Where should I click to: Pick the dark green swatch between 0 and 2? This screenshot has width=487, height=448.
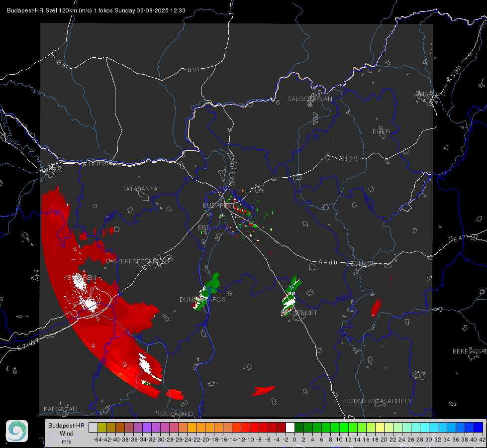[x=299, y=428]
